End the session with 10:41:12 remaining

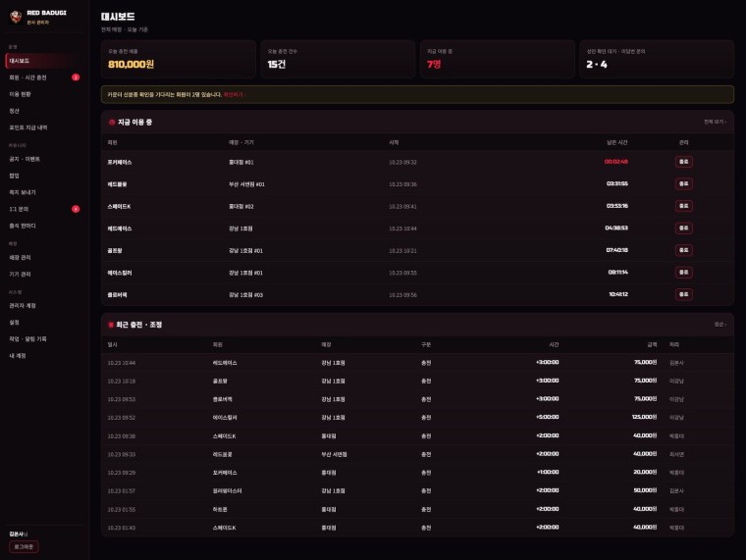click(684, 294)
